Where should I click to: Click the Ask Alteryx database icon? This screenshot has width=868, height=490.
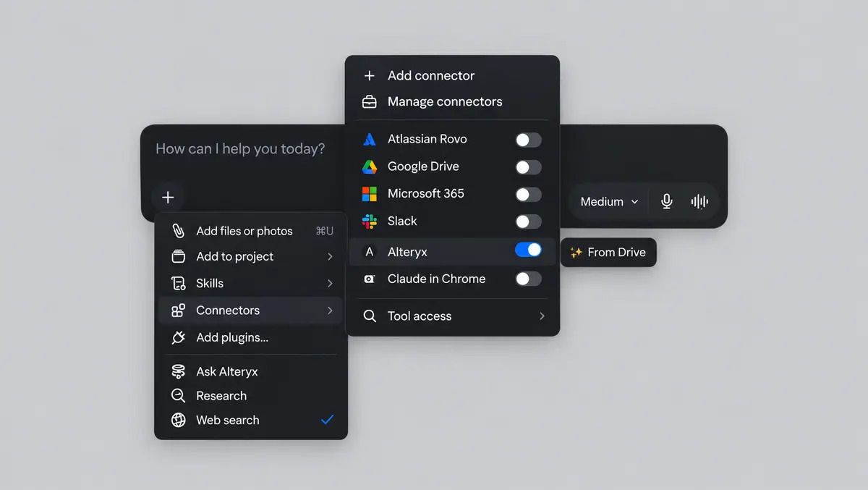(x=178, y=371)
